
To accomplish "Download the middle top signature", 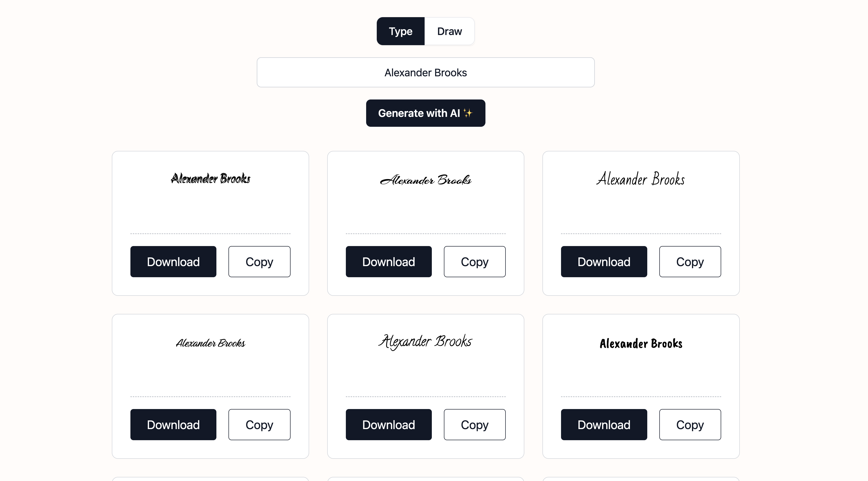I will tap(389, 261).
